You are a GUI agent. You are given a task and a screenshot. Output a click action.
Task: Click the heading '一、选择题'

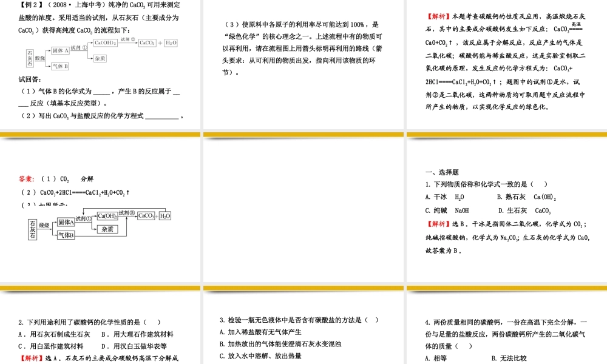(x=442, y=172)
